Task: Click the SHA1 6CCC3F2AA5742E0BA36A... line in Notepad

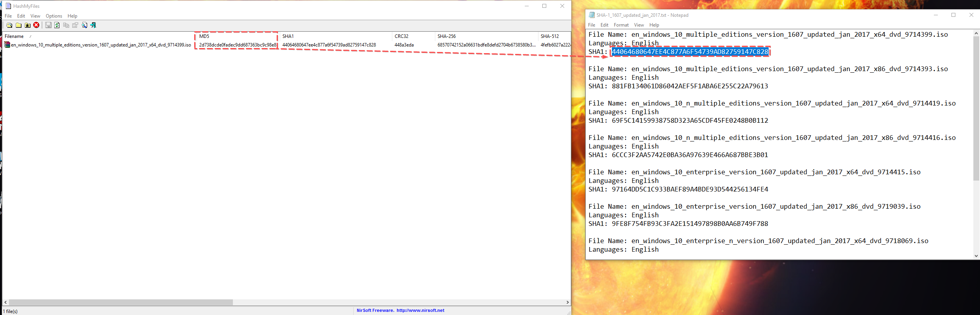Action: tap(678, 155)
